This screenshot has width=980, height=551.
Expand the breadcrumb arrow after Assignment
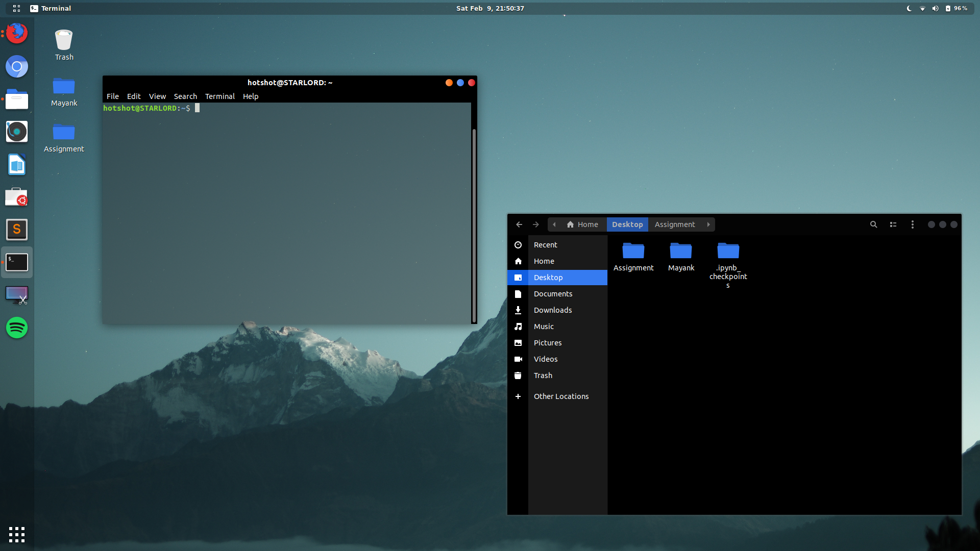point(708,224)
